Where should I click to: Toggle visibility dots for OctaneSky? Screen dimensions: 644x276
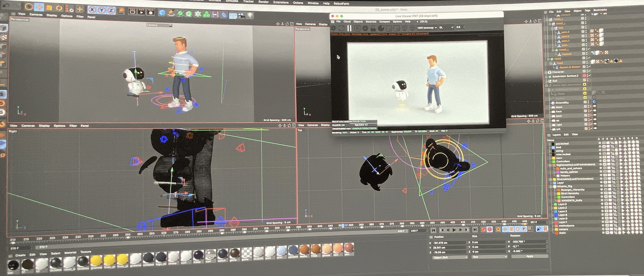point(588,102)
